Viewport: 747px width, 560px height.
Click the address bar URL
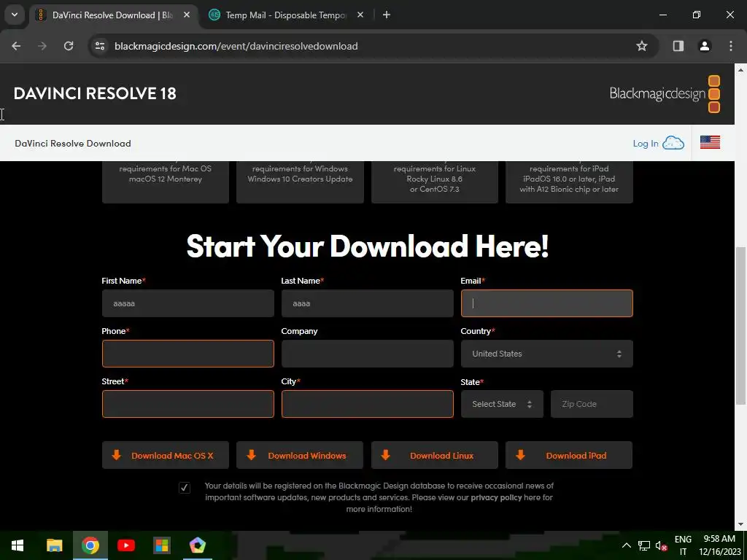236,46
